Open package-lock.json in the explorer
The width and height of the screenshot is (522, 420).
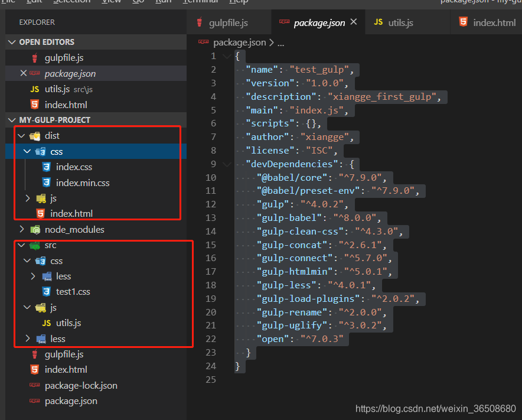coord(81,385)
